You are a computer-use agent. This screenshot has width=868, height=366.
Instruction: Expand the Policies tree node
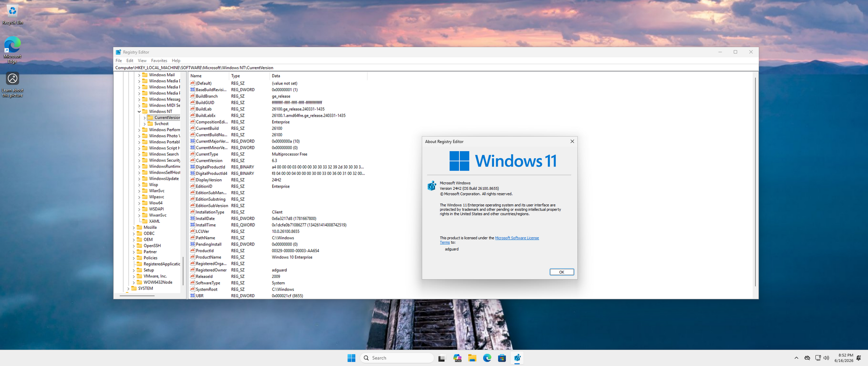tap(134, 258)
